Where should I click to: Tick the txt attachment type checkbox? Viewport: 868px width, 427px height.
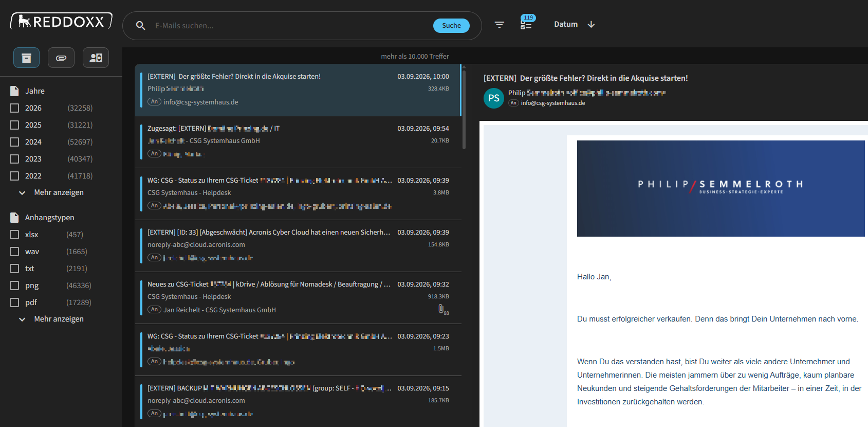[x=14, y=269]
